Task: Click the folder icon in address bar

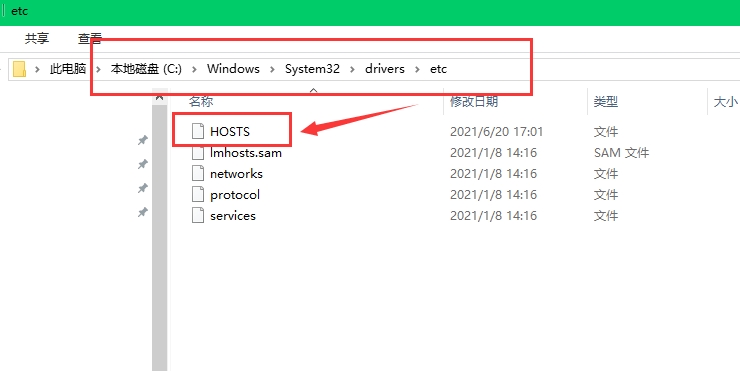Action: [19, 69]
